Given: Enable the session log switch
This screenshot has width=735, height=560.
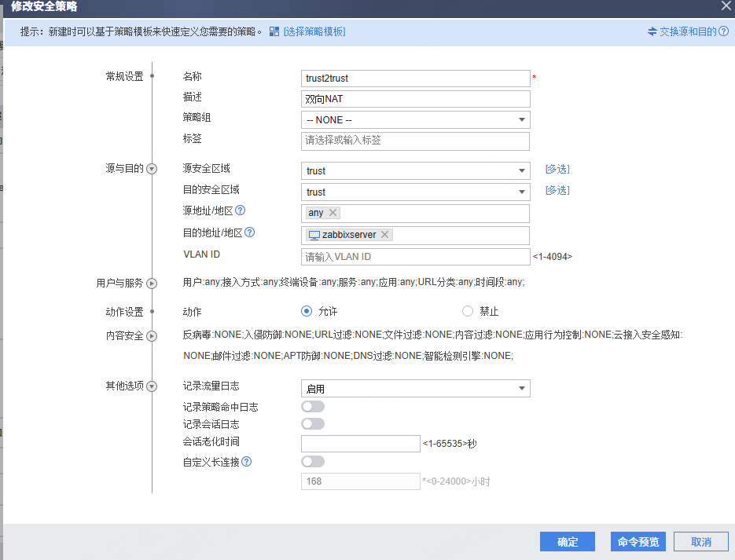Looking at the screenshot, I should click(312, 424).
